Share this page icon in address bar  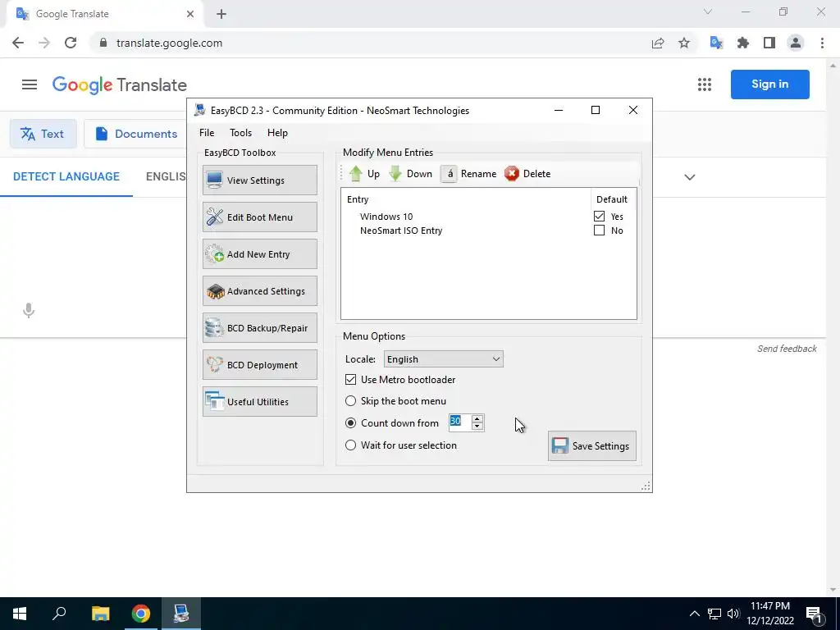658,43
